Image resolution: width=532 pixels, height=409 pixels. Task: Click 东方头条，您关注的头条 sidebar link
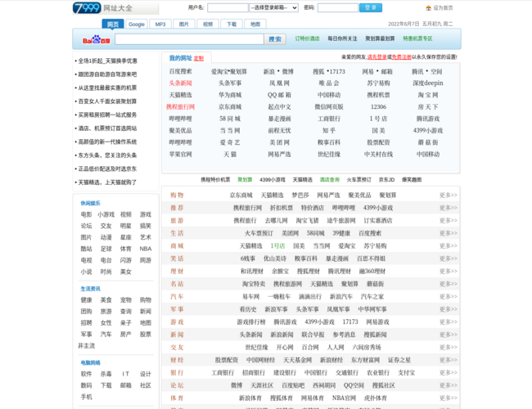pos(107,155)
